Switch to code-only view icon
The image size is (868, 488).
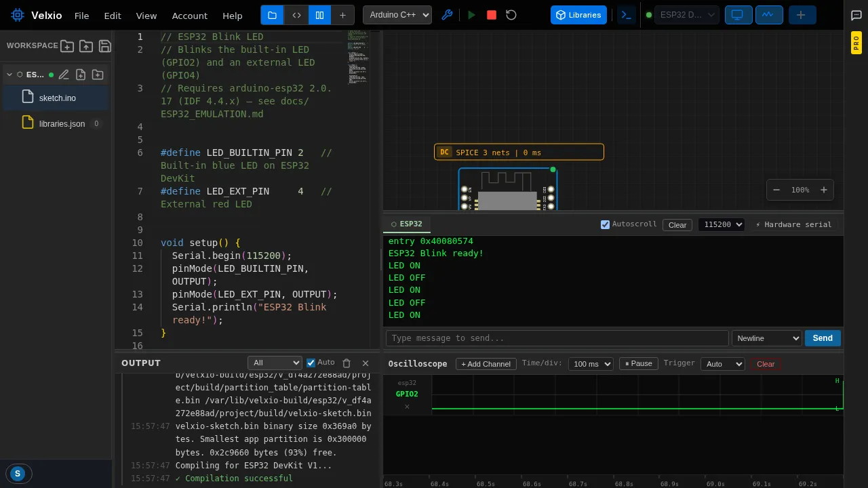point(296,15)
